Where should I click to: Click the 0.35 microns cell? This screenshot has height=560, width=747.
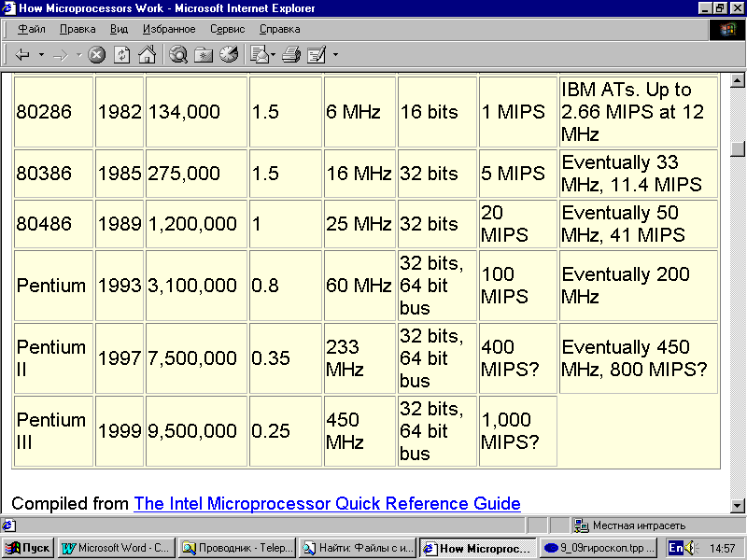coord(286,358)
